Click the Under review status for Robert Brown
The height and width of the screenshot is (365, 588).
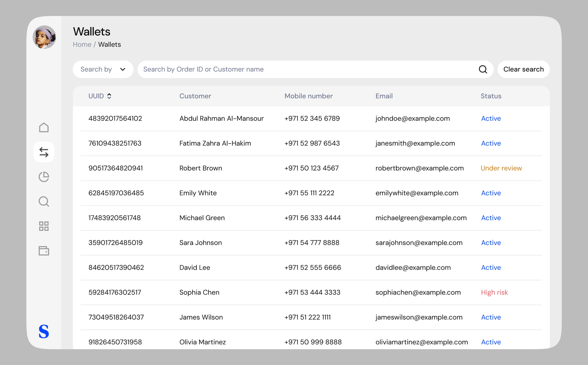pyautogui.click(x=501, y=168)
